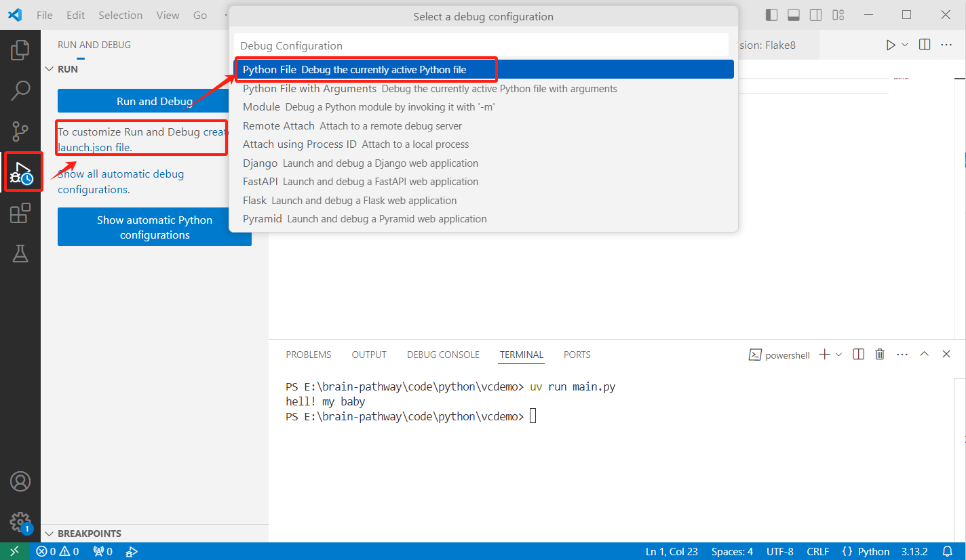966x560 pixels.
Task: Click the Run and Debug button
Action: (155, 101)
